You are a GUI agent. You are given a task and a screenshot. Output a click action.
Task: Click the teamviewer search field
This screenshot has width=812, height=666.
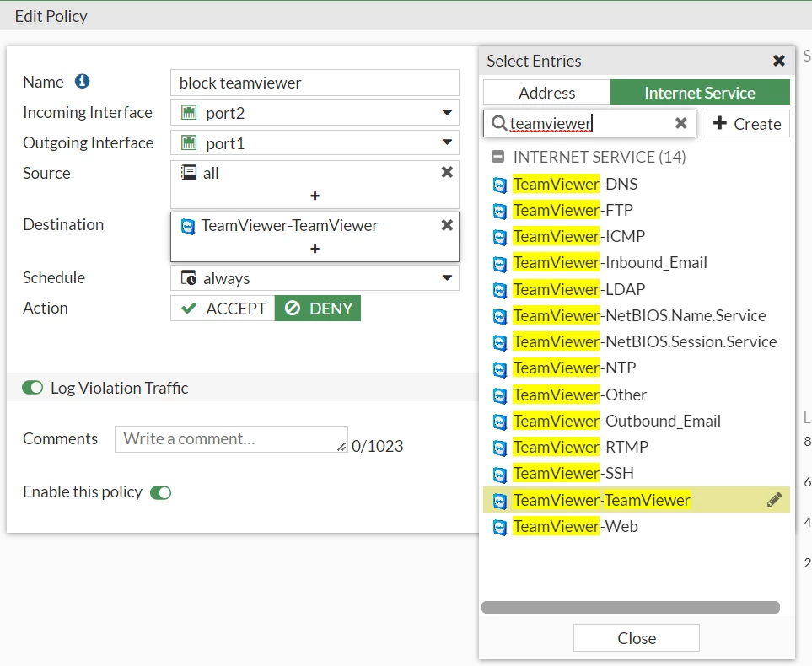[x=590, y=123]
